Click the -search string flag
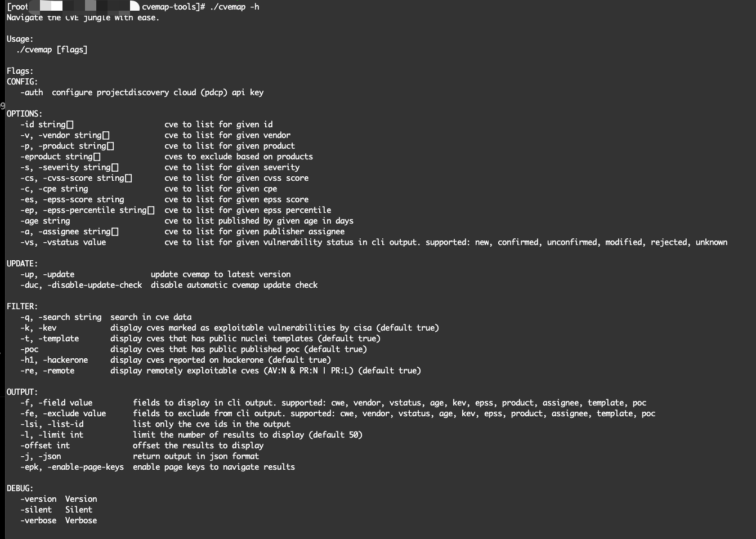Viewport: 756px width, 539px height. (70, 317)
